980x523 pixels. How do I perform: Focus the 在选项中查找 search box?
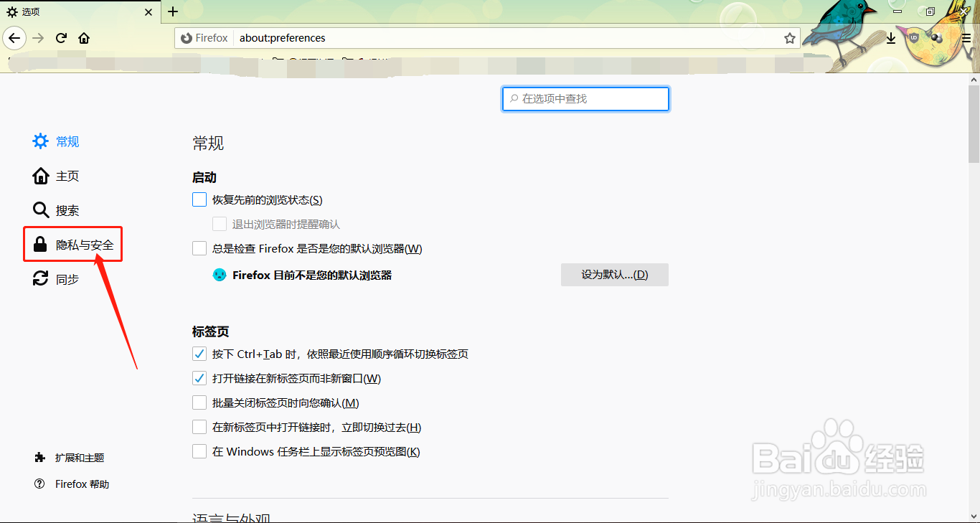click(x=585, y=99)
